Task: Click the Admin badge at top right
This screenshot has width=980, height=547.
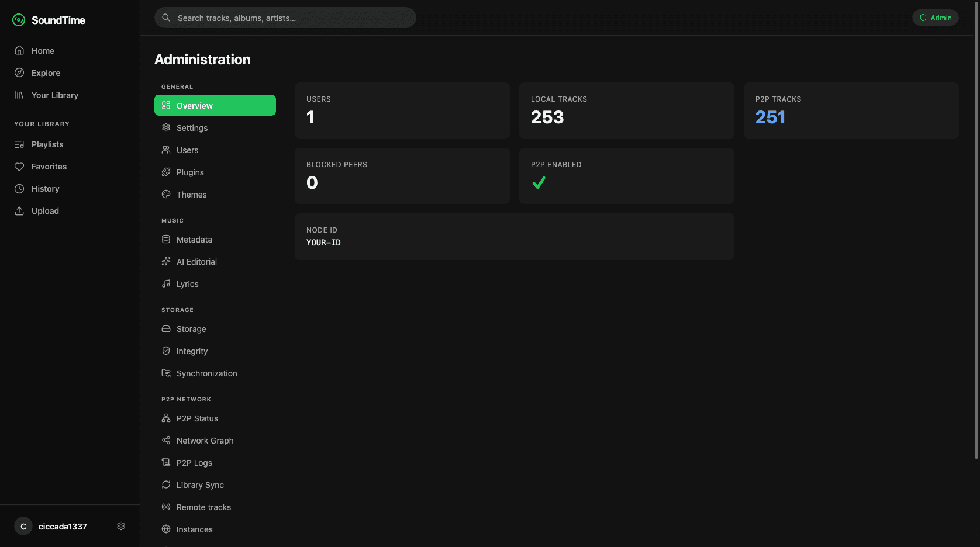Action: (935, 18)
